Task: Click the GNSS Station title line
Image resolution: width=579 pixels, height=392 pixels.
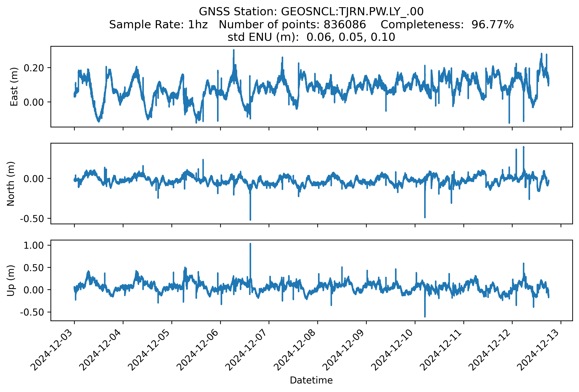Action: (x=311, y=11)
